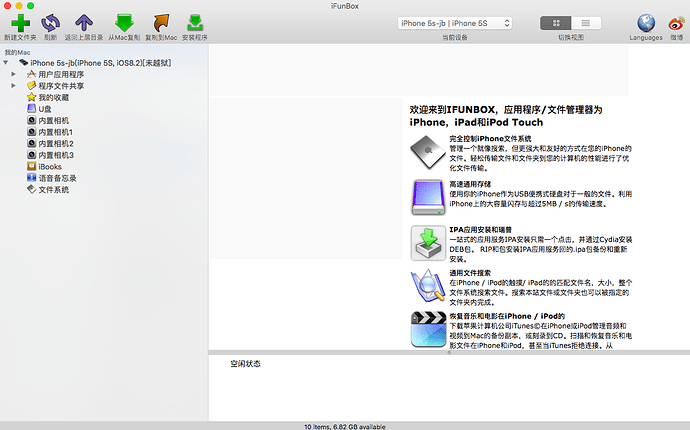Open U盘 in the sidebar

(45, 109)
